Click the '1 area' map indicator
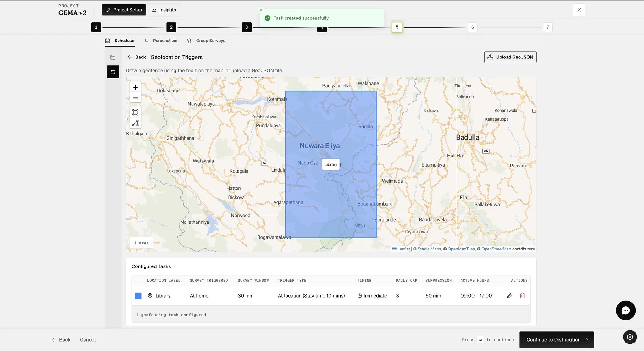644x351 pixels. pyautogui.click(x=141, y=243)
